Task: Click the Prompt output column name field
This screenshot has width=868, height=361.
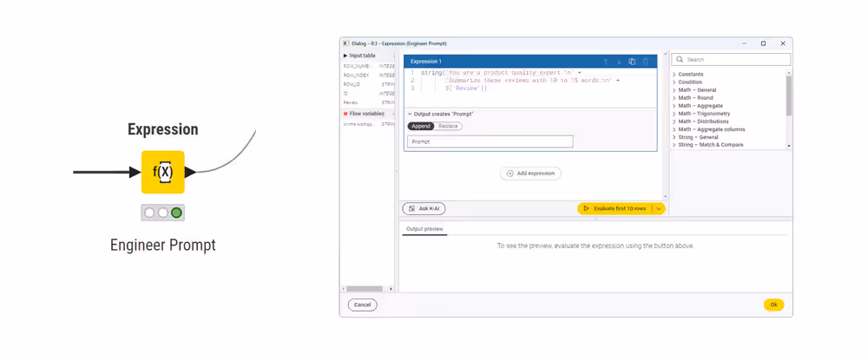Action: (490, 141)
